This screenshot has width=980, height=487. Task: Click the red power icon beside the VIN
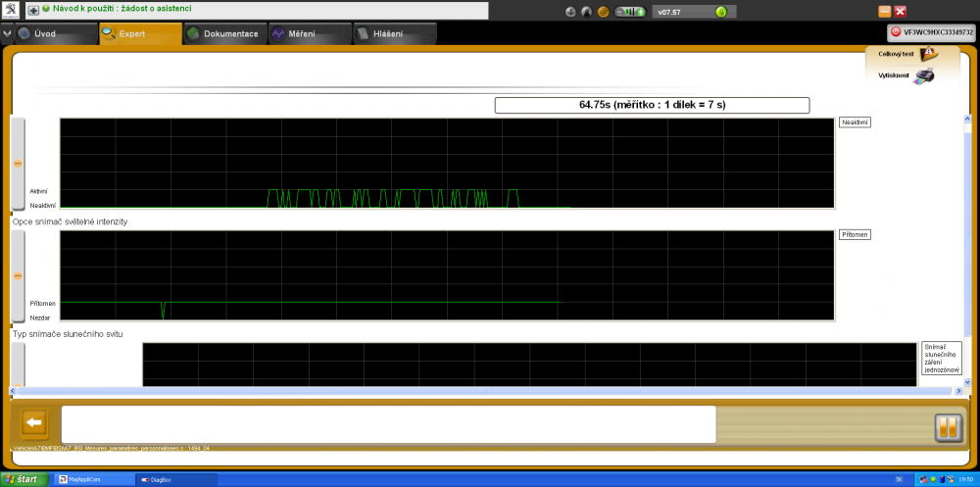point(896,32)
